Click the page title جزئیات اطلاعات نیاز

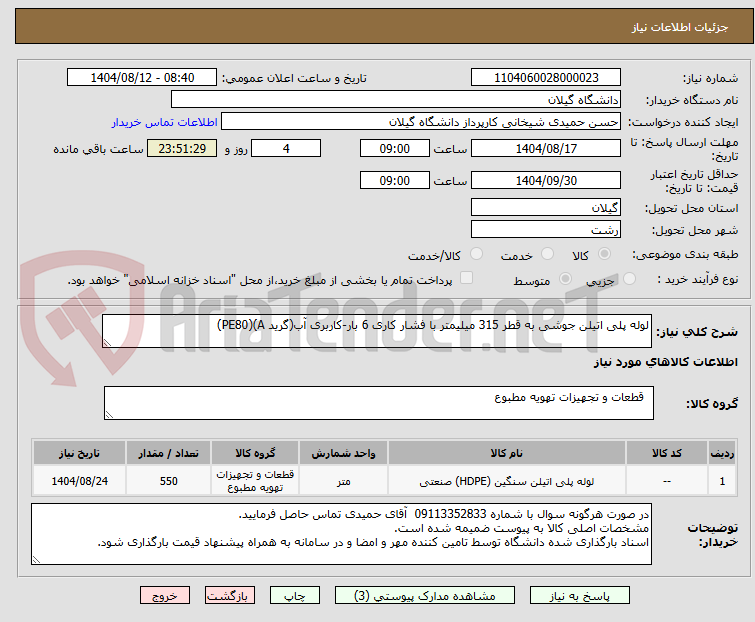tap(680, 27)
